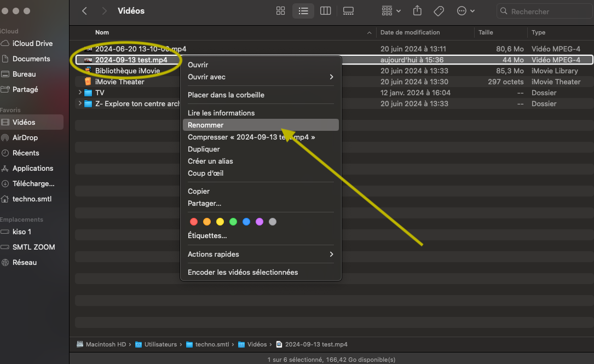Open the group-by dropdown in toolbar
The height and width of the screenshot is (364, 594).
[x=391, y=11]
